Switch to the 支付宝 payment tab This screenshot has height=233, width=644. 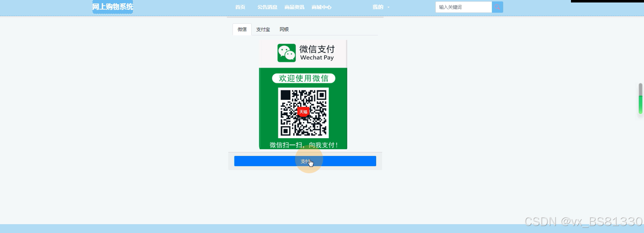click(263, 29)
